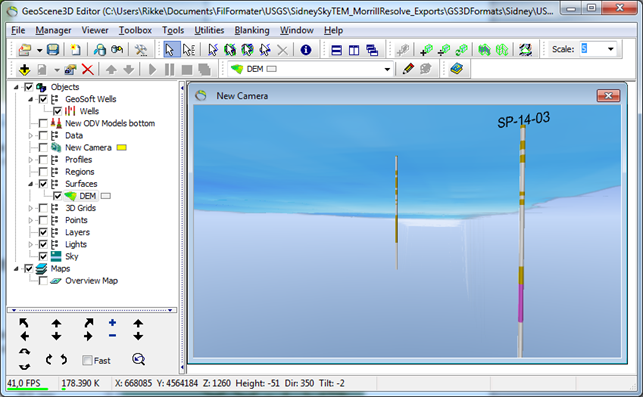643x397 pixels.
Task: Click the zoom reset magnifier icon
Action: tap(139, 360)
